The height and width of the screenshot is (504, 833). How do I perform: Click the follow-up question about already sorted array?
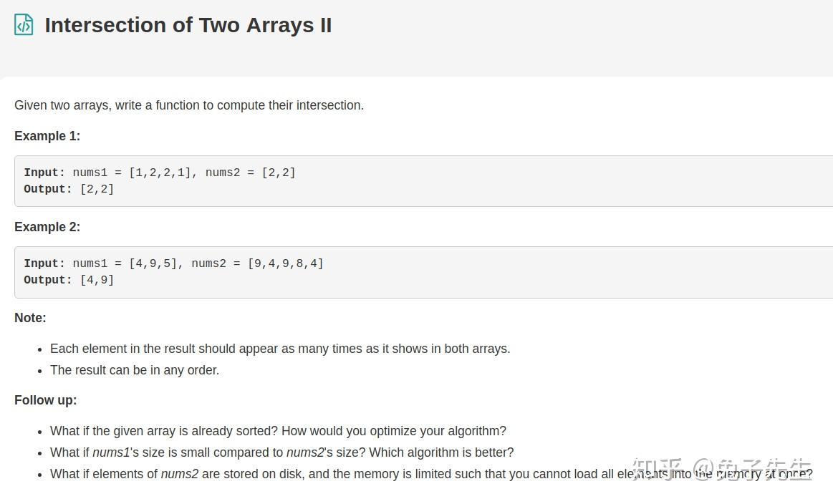(278, 431)
